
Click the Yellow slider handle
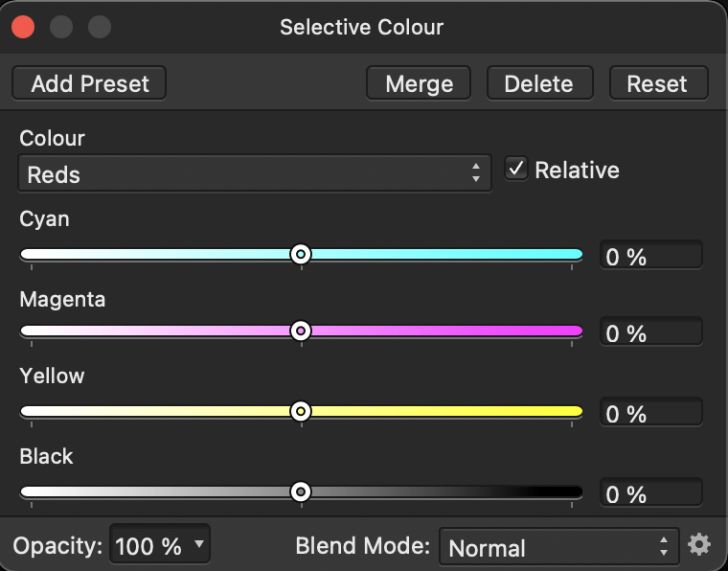click(301, 411)
